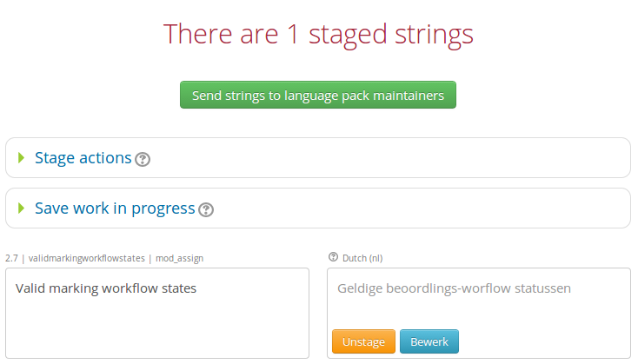Click help icon beside Dutch (nl)
The image size is (638, 364).
333,257
